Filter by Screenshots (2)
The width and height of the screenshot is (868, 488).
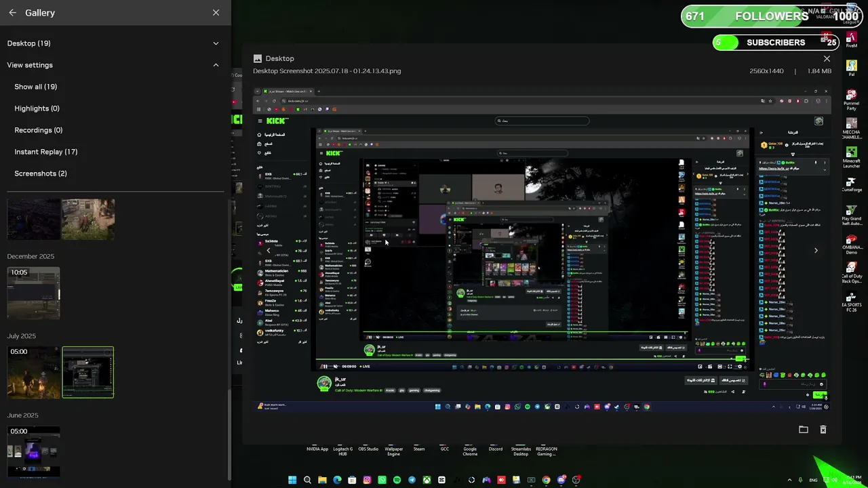[x=41, y=174]
